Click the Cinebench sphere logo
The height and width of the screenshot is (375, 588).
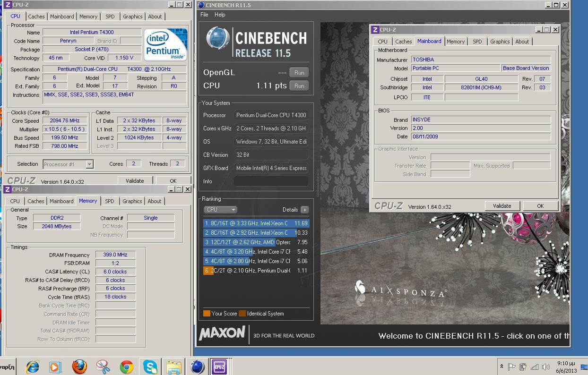click(x=218, y=39)
